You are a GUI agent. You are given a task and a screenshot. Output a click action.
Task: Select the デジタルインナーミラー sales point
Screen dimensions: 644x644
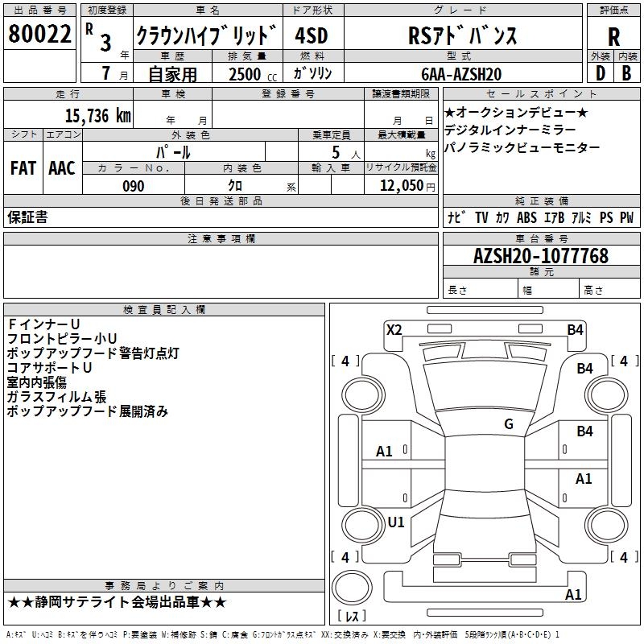click(x=510, y=130)
